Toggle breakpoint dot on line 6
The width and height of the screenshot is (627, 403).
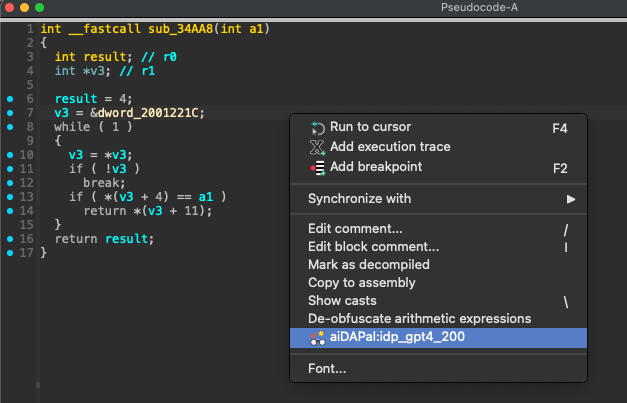coord(10,99)
